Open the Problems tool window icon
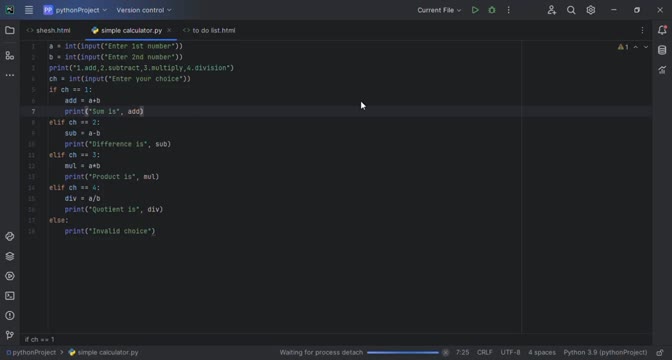This screenshot has width=672, height=360. [x=9, y=315]
